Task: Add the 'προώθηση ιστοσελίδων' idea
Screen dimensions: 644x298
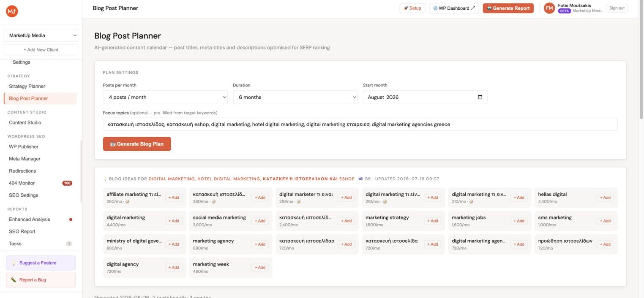Action: (605, 244)
